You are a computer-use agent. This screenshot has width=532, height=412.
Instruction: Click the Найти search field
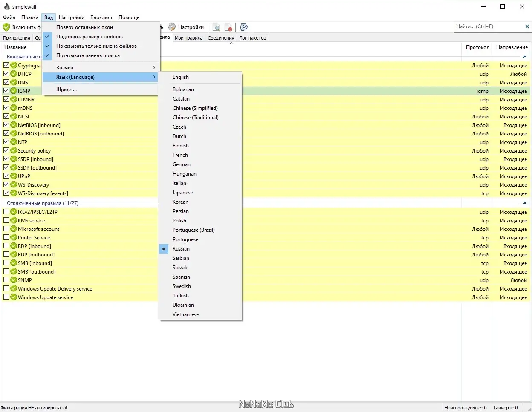[489, 26]
